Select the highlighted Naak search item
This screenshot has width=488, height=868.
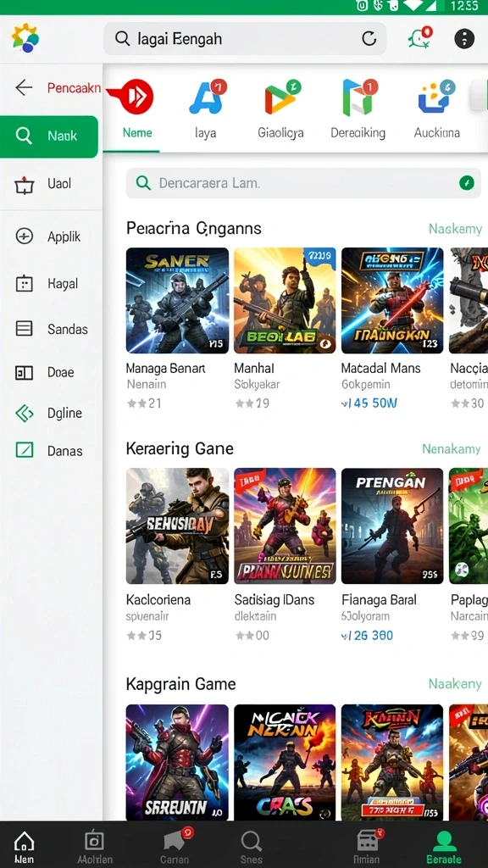click(x=49, y=136)
